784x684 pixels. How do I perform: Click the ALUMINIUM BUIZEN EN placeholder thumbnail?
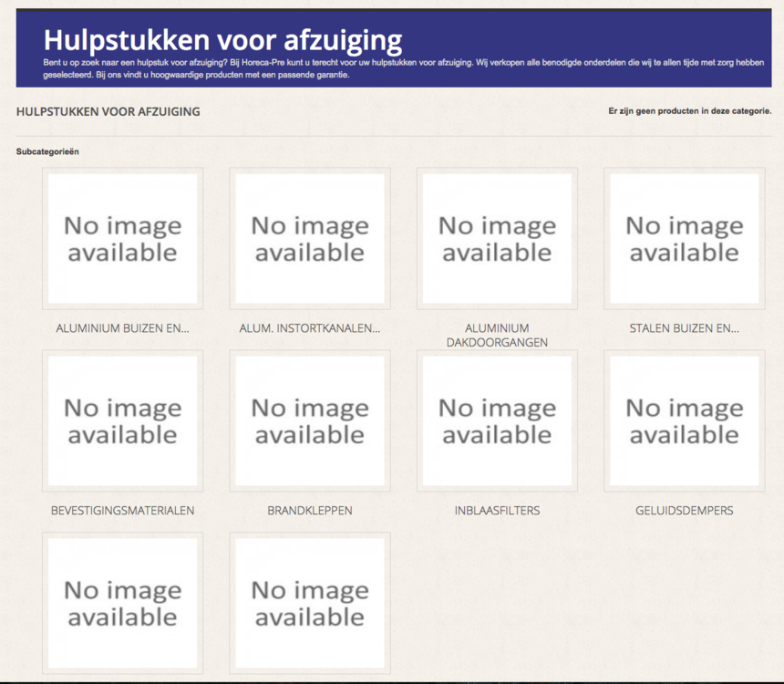(x=122, y=238)
